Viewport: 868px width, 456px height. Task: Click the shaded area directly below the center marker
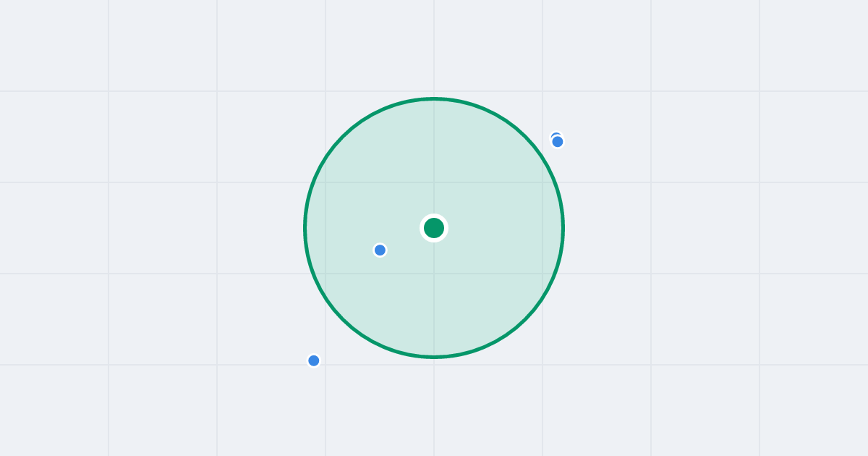(434, 297)
